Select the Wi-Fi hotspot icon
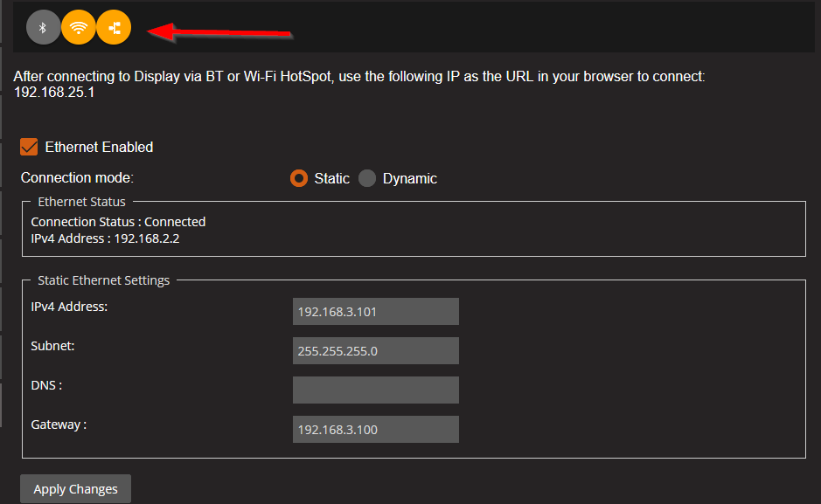Screen dimensions: 821x504 click(x=79, y=28)
